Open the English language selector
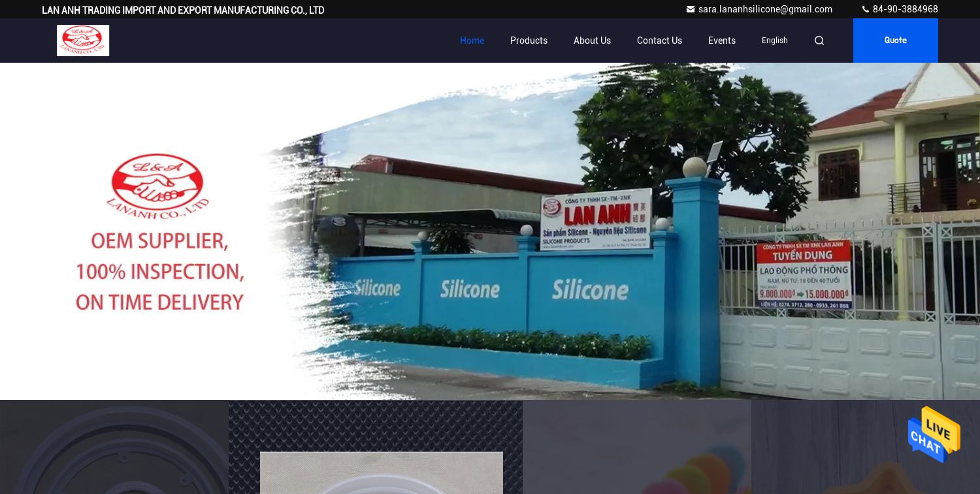The width and height of the screenshot is (980, 494). coord(775,41)
